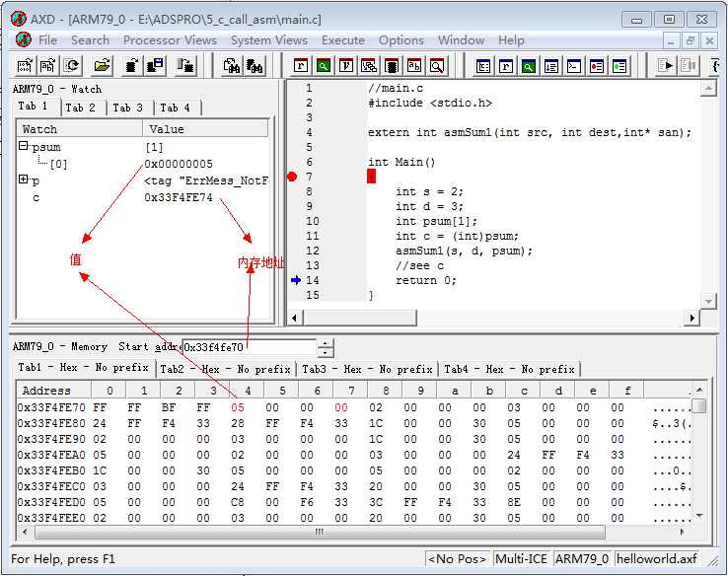Open the Execute menu
728x576 pixels.
click(343, 39)
